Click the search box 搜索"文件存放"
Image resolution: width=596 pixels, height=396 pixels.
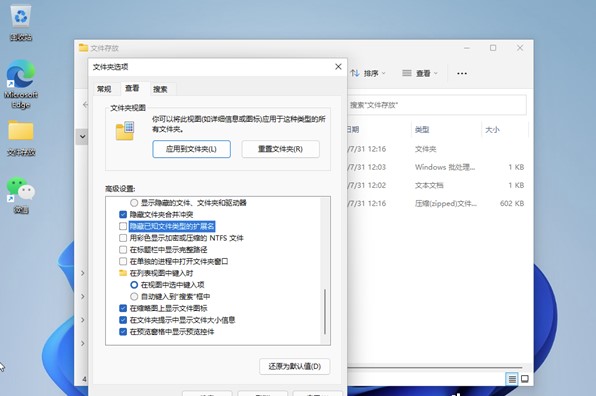[x=436, y=105]
